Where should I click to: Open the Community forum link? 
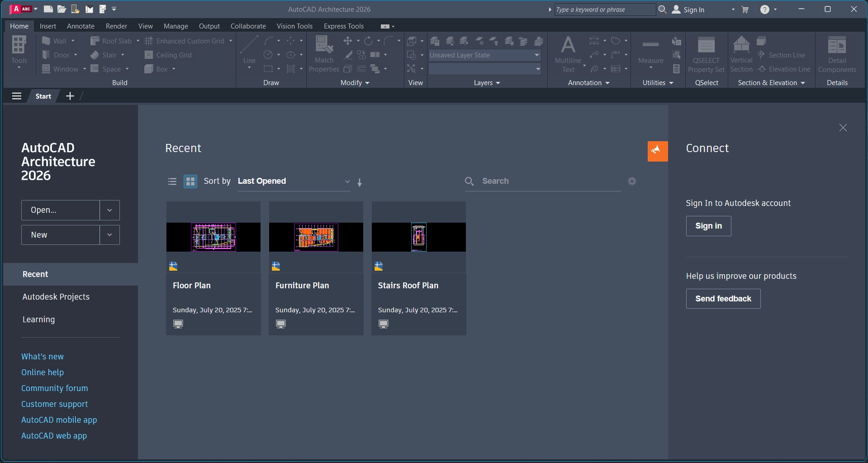(55, 388)
